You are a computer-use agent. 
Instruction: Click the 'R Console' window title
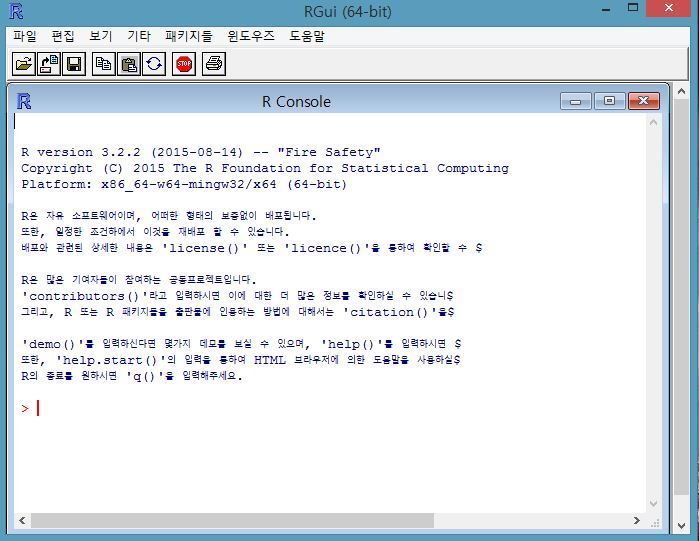(296, 102)
